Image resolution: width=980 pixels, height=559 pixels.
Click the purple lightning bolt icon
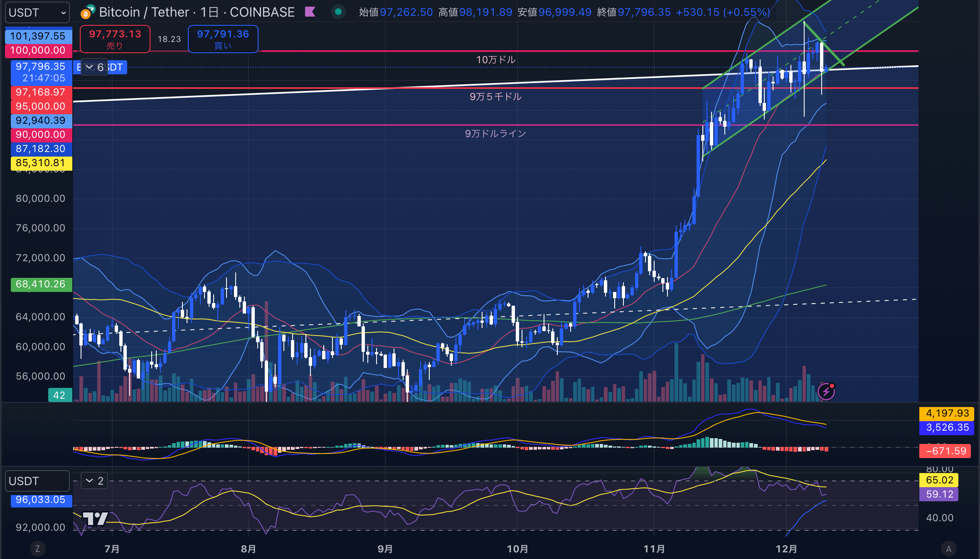coord(826,392)
